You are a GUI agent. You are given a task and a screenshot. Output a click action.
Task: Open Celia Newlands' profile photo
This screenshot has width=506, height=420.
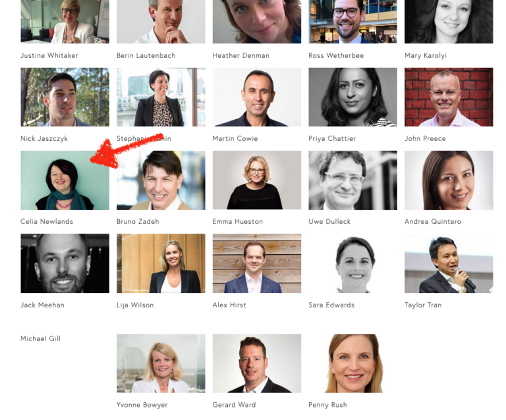(65, 180)
